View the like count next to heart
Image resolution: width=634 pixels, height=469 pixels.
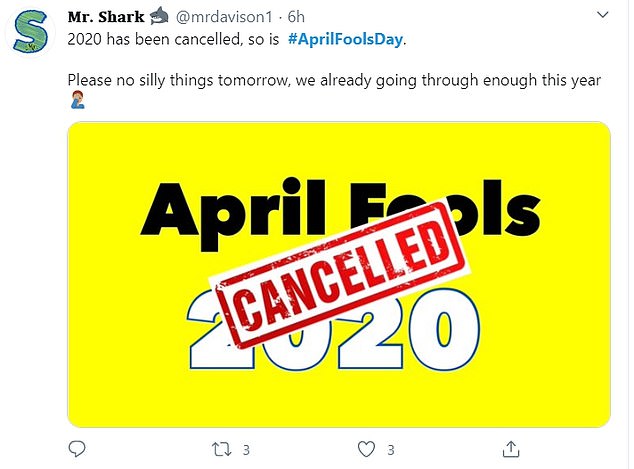coord(392,449)
